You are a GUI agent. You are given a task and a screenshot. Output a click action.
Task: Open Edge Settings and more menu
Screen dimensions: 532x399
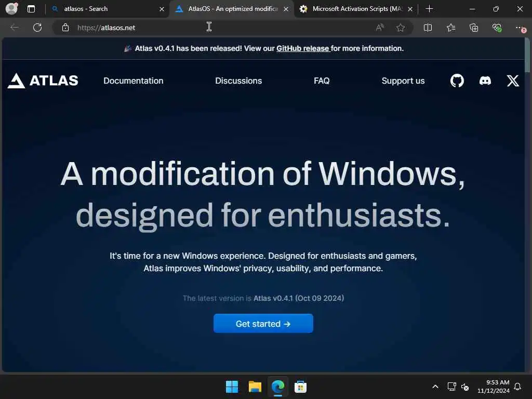(520, 28)
